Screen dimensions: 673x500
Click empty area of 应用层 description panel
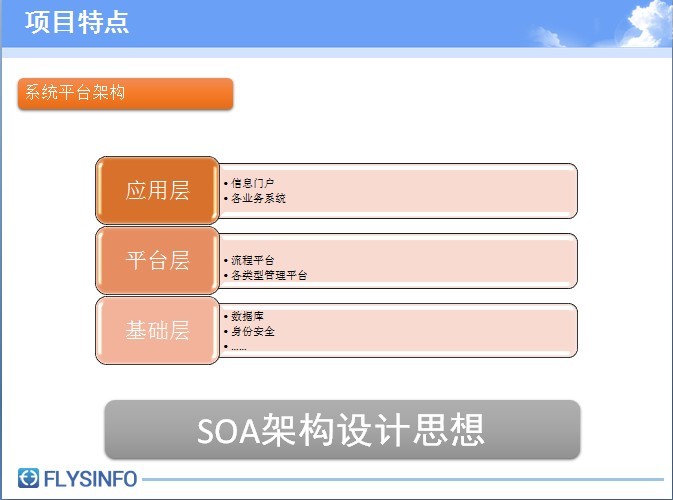(x=450, y=190)
